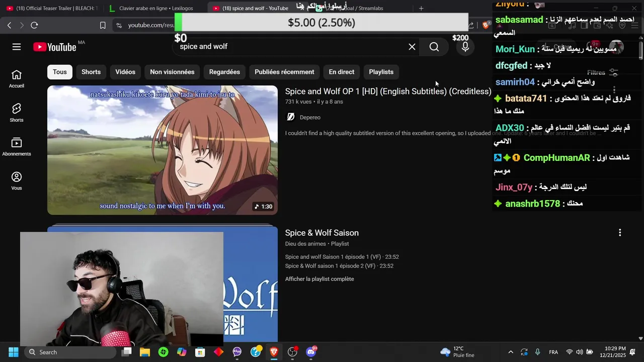
Task: Click username Jinx_07y in the chat overlay
Action: [x=514, y=187]
